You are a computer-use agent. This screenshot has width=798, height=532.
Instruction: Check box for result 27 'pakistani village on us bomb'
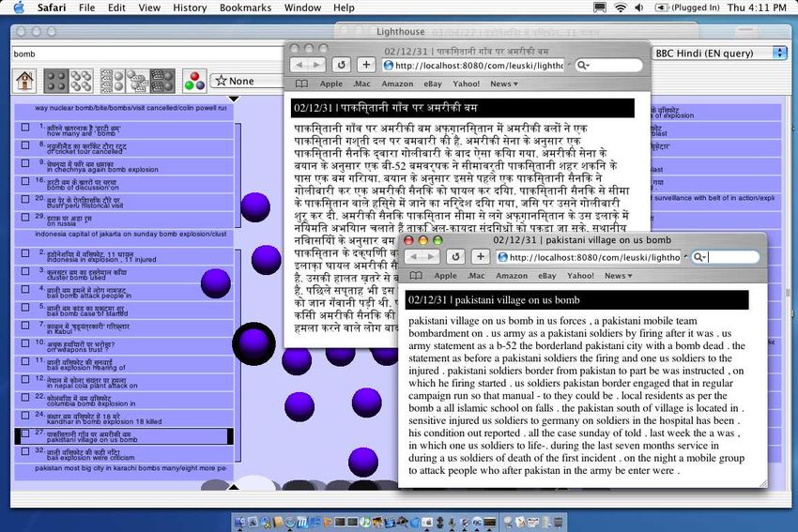[25, 433]
